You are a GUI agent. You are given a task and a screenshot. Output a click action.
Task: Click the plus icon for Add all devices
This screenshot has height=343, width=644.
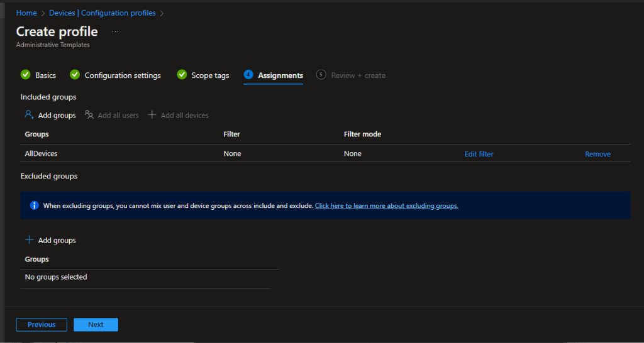[x=152, y=115]
